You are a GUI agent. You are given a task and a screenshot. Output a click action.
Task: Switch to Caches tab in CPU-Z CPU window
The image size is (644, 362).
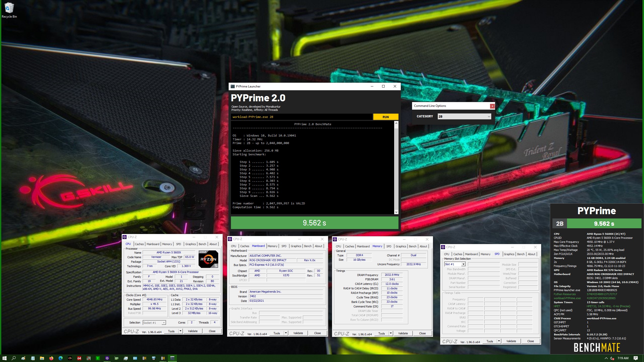[139, 244]
